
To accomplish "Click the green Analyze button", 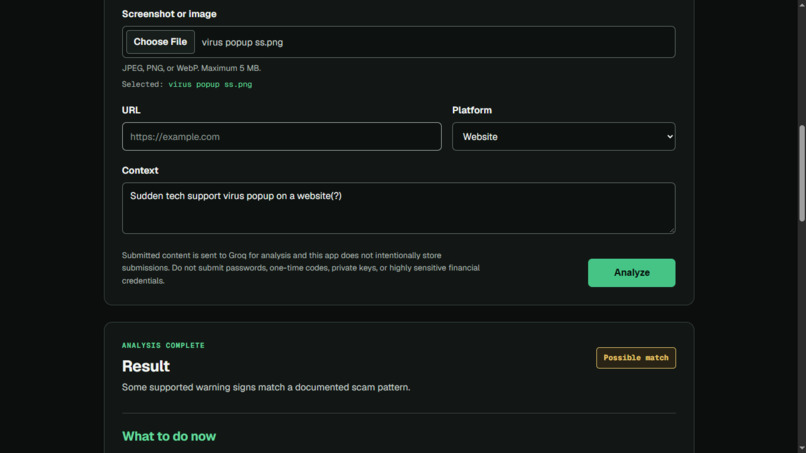I will point(631,273).
